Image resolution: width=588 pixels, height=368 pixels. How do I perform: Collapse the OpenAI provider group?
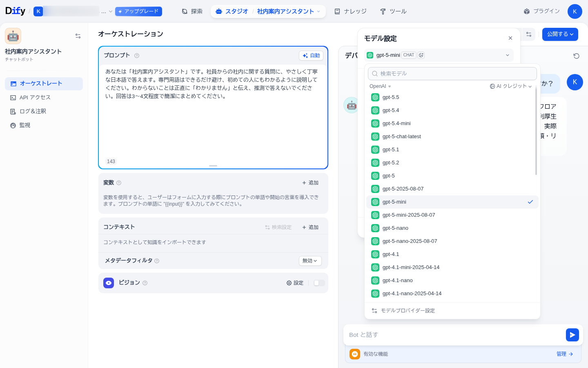(x=380, y=86)
